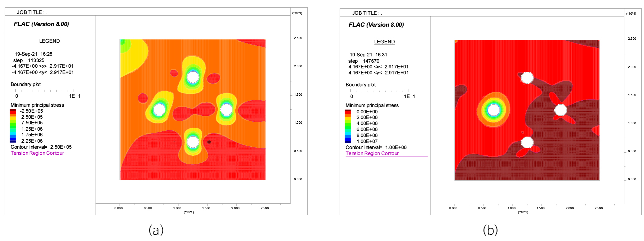The image size is (644, 241).
Task: Select the legend value 1.75E+06
Action: 32,135
